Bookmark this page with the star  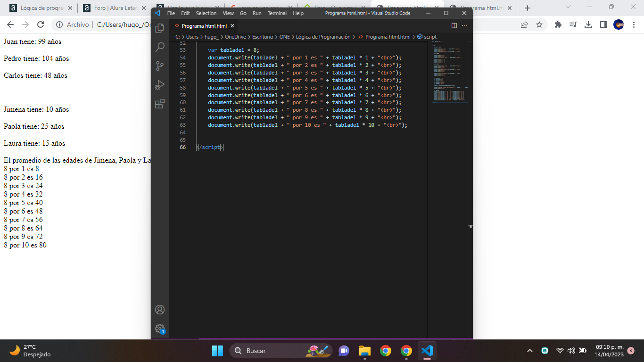[x=539, y=25]
